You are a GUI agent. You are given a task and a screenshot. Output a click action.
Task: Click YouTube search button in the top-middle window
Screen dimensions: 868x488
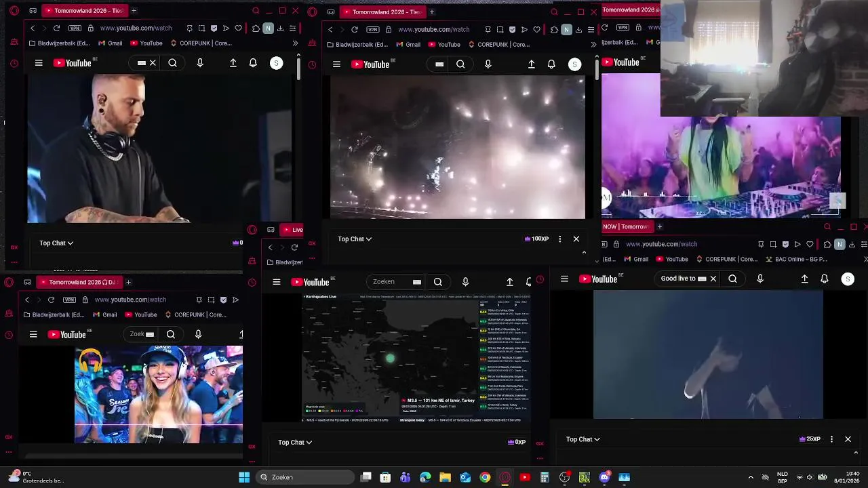coord(460,64)
